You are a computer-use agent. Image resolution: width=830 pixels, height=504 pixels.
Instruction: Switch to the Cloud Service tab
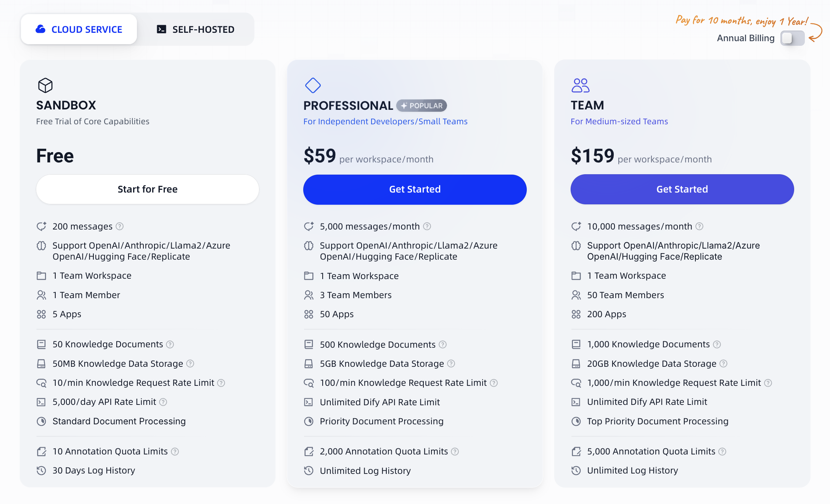coord(79,29)
